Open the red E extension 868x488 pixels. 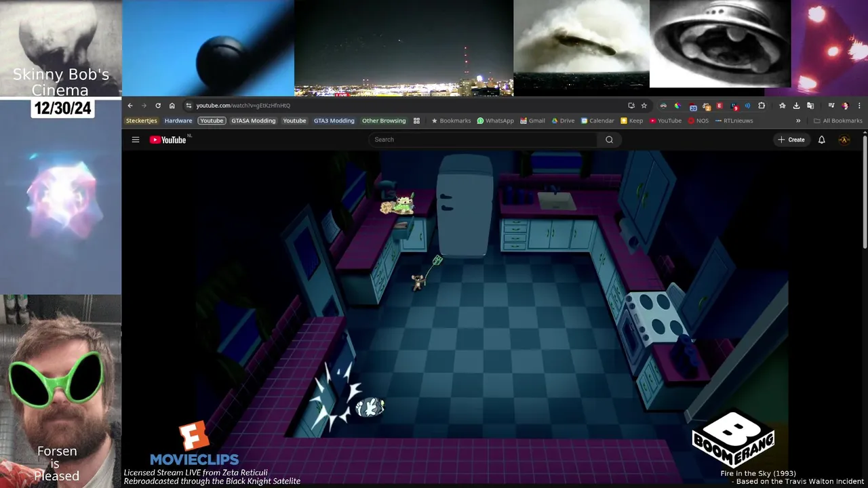click(719, 106)
